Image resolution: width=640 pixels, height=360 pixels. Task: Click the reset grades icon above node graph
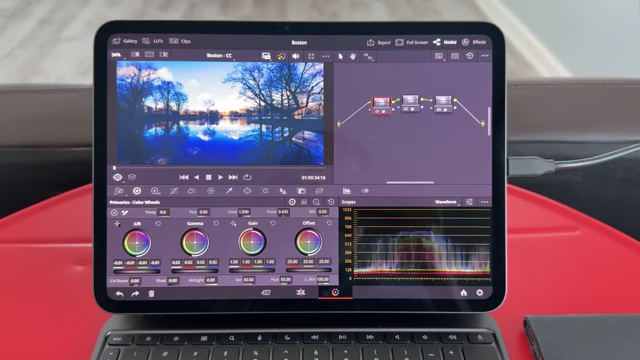point(470,56)
